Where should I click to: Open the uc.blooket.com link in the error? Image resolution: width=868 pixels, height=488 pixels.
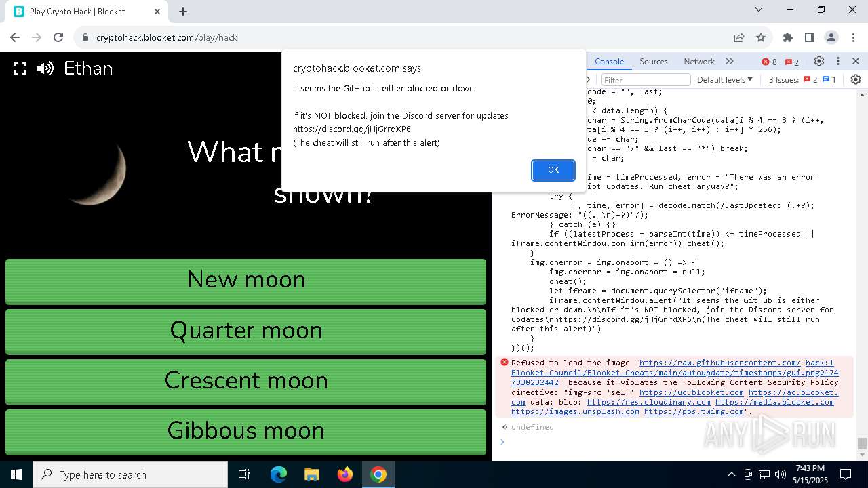point(692,392)
